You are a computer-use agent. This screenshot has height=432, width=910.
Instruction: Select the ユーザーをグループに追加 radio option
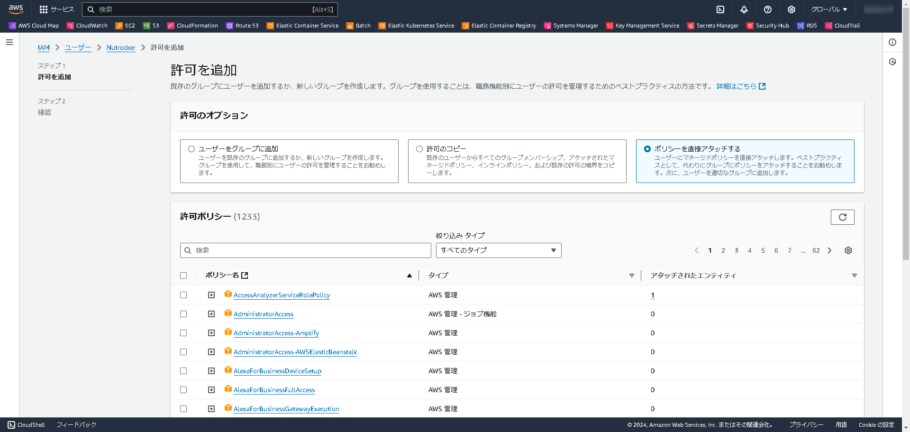[192, 149]
